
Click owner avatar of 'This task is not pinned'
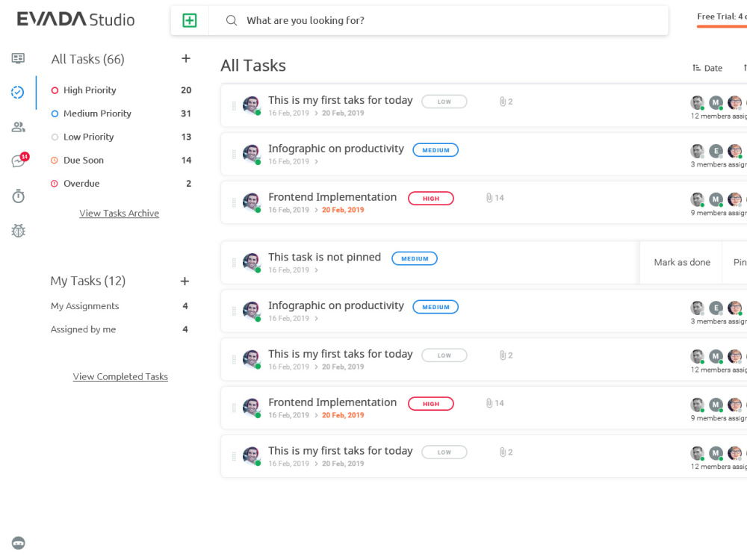[252, 262]
